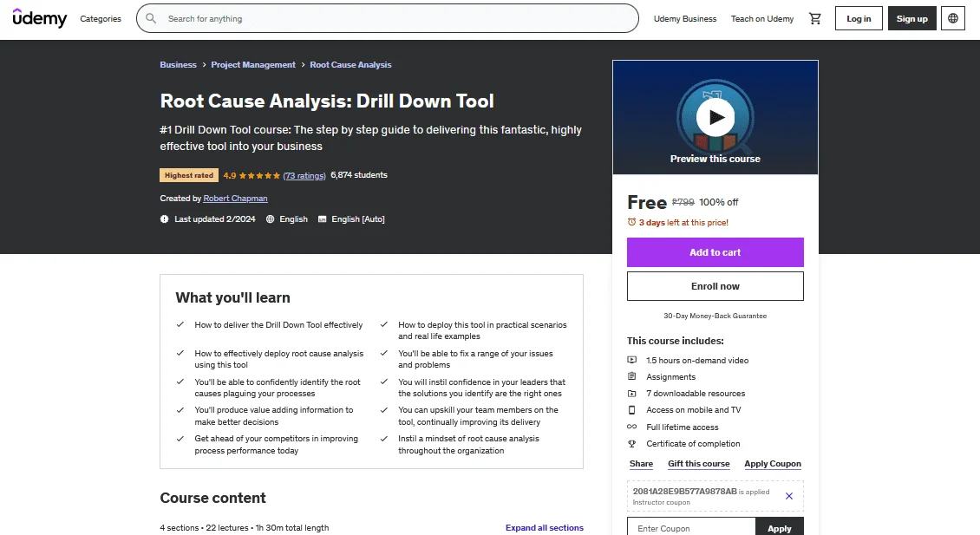Open instructor Robert Chapman profile
The height and width of the screenshot is (535, 980).
[x=235, y=198]
